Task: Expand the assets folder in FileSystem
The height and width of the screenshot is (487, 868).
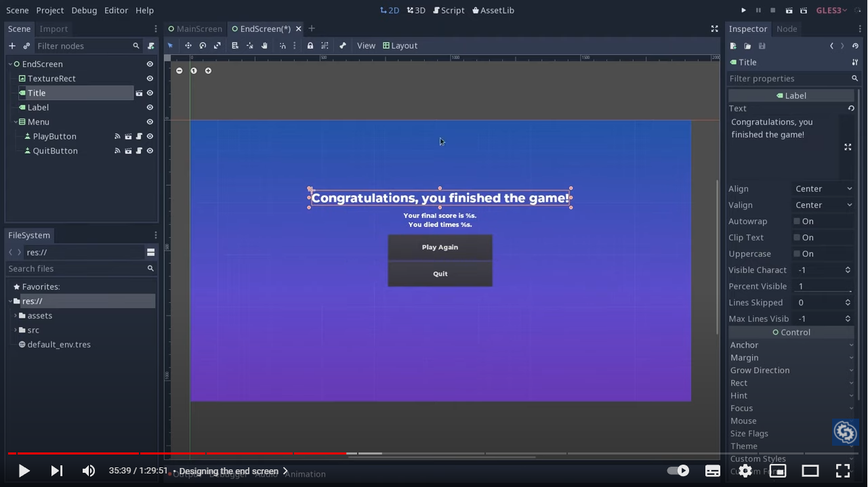Action: pos(16,316)
